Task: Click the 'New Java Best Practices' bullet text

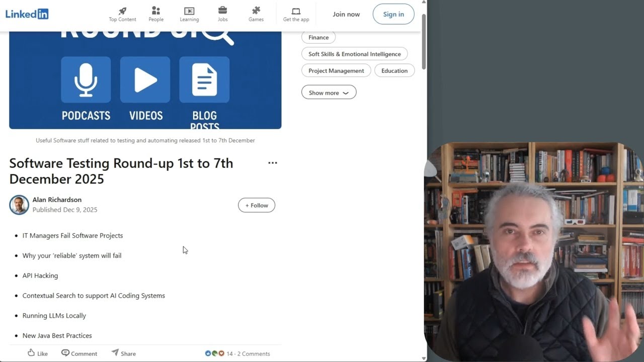Action: click(x=57, y=335)
